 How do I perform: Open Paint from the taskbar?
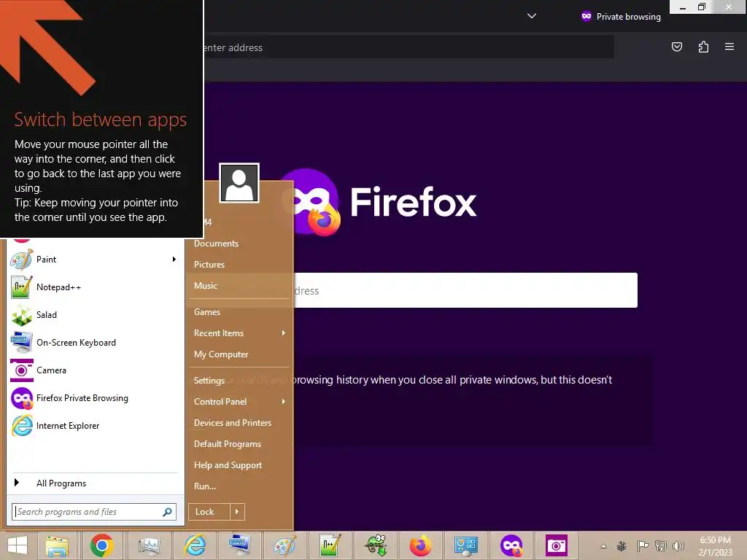click(285, 545)
